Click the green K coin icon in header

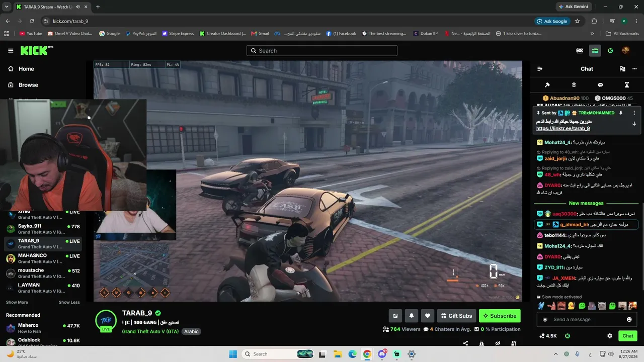pos(610,51)
